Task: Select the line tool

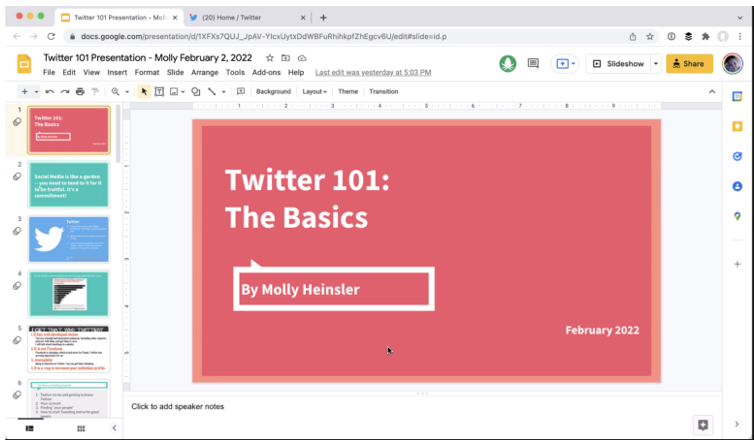Action: (212, 91)
